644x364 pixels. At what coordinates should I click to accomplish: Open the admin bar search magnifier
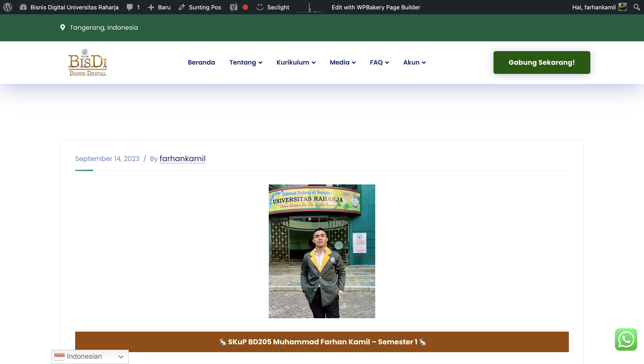[x=636, y=7]
